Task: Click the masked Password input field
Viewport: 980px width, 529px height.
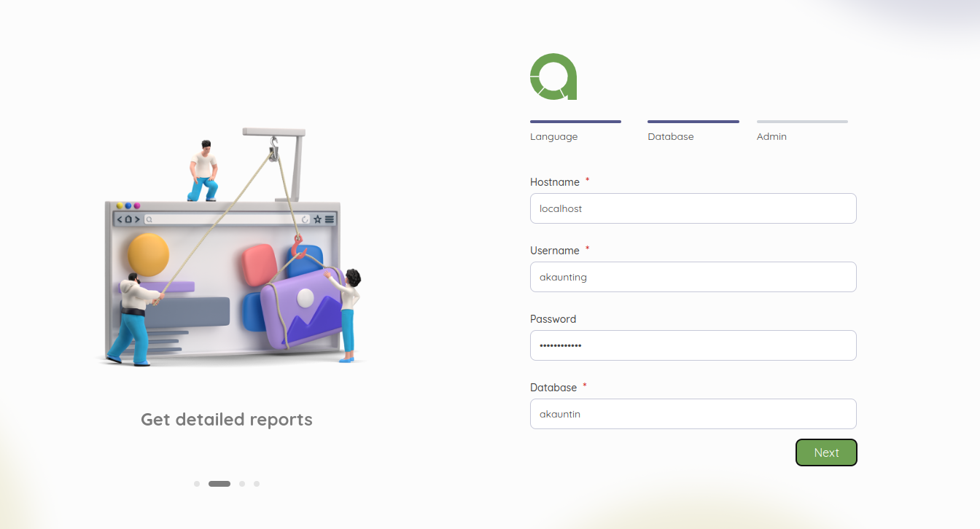Action: tap(693, 345)
